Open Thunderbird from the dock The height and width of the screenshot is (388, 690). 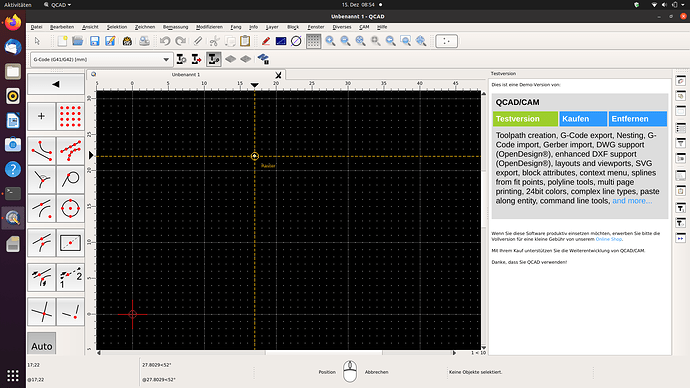pyautogui.click(x=13, y=47)
